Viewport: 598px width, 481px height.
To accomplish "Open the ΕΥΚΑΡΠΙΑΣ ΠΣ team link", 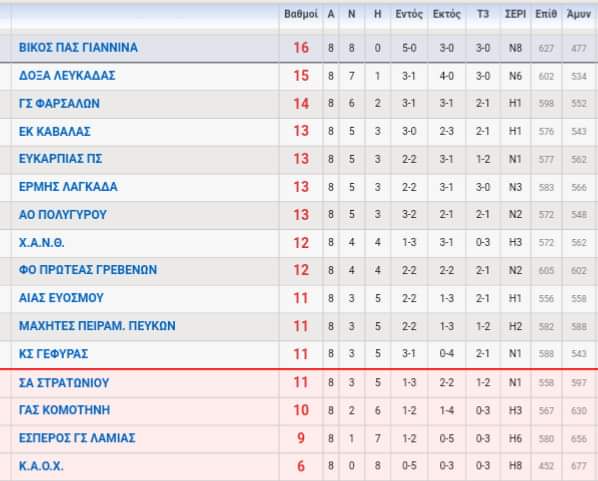I will (x=61, y=159).
